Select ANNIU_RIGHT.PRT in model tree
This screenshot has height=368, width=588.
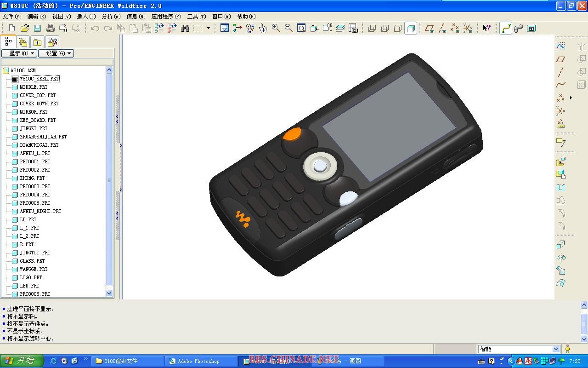click(x=40, y=211)
